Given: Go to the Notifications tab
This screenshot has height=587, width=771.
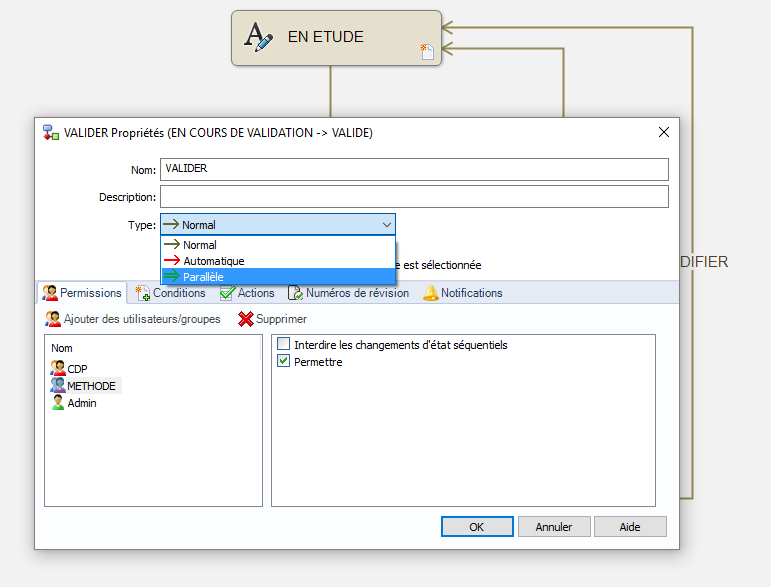Looking at the screenshot, I should 463,293.
